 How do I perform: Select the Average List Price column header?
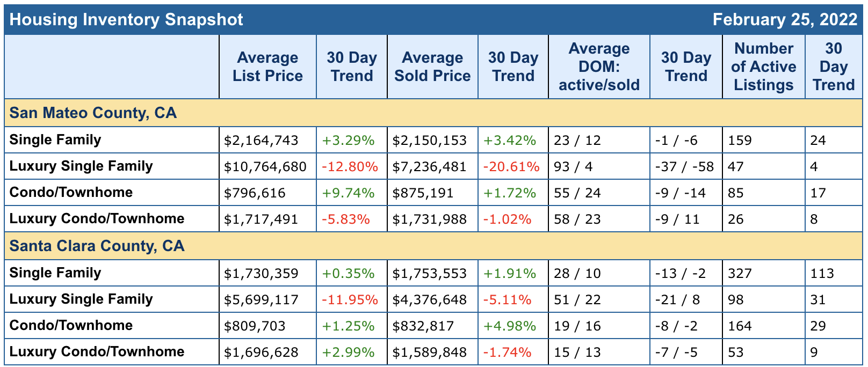[267, 67]
